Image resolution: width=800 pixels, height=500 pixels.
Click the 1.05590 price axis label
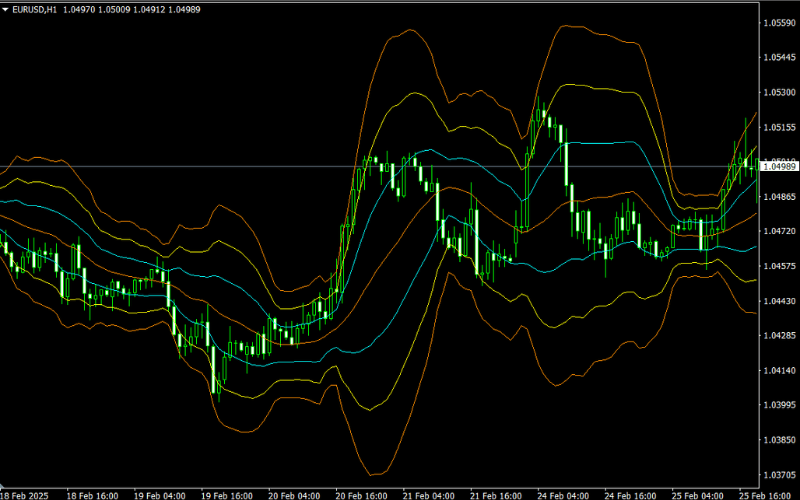778,23
